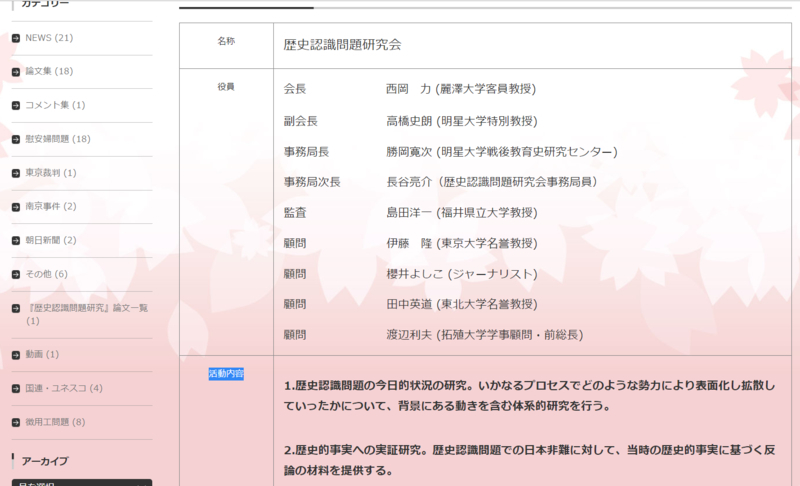
Task: Click the arrow icon beside 徴用工問題 (8)
Action: coord(16,422)
